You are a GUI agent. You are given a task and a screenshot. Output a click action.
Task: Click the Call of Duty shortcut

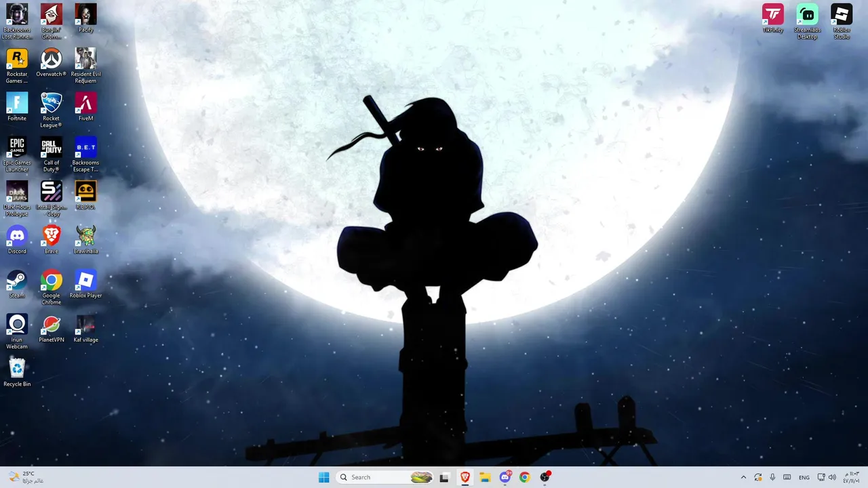pos(51,155)
